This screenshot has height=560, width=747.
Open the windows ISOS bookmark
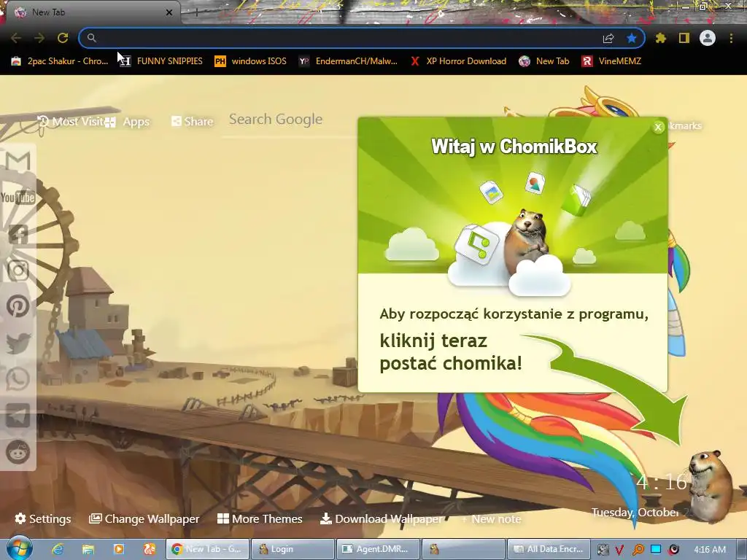click(251, 61)
